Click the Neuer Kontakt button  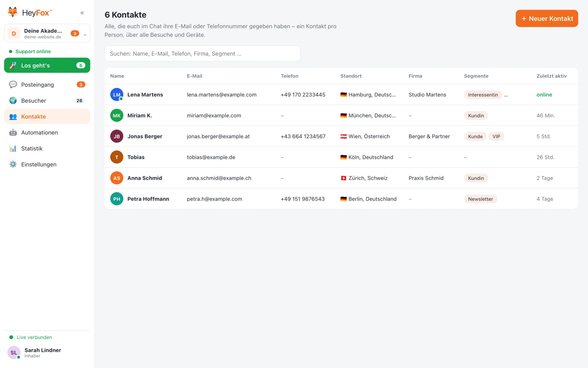(x=546, y=18)
